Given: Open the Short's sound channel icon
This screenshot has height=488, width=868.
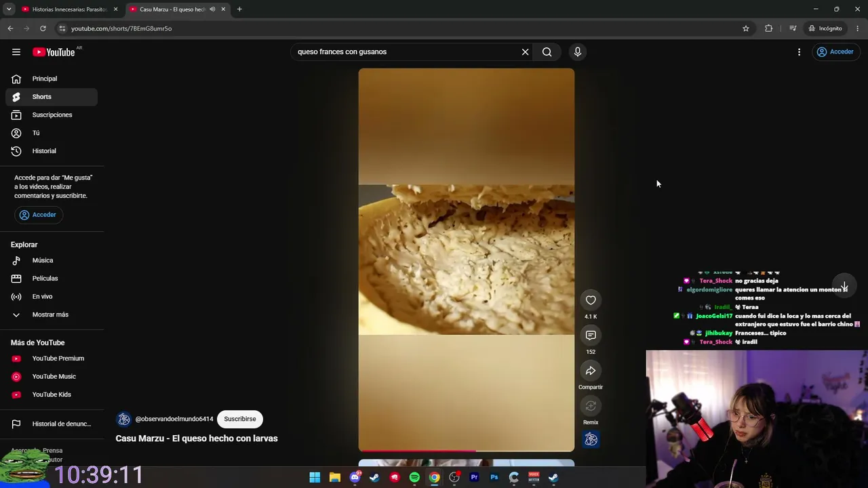Looking at the screenshot, I should pos(591,440).
